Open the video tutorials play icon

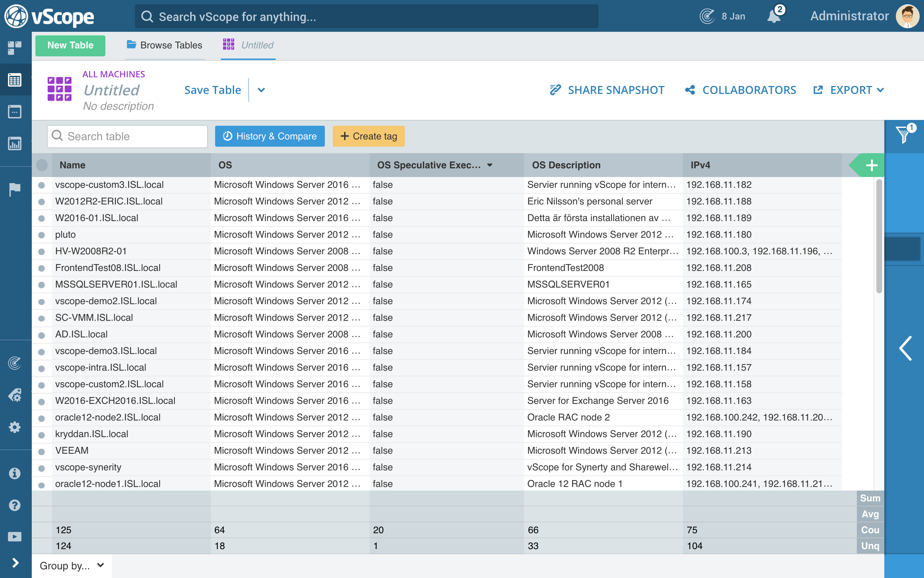(x=14, y=537)
